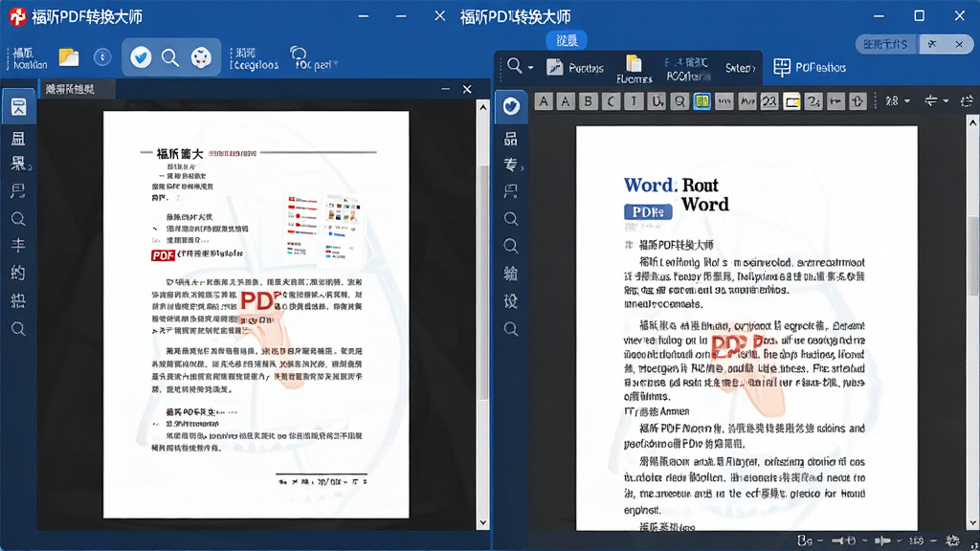
Task: Click the 设 icon in right window sidebar
Action: 511,301
